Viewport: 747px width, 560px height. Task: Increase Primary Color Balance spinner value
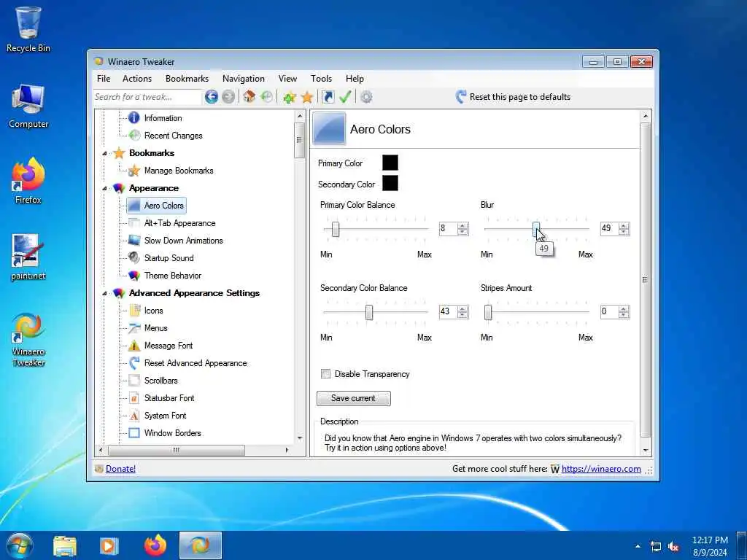[462, 226]
